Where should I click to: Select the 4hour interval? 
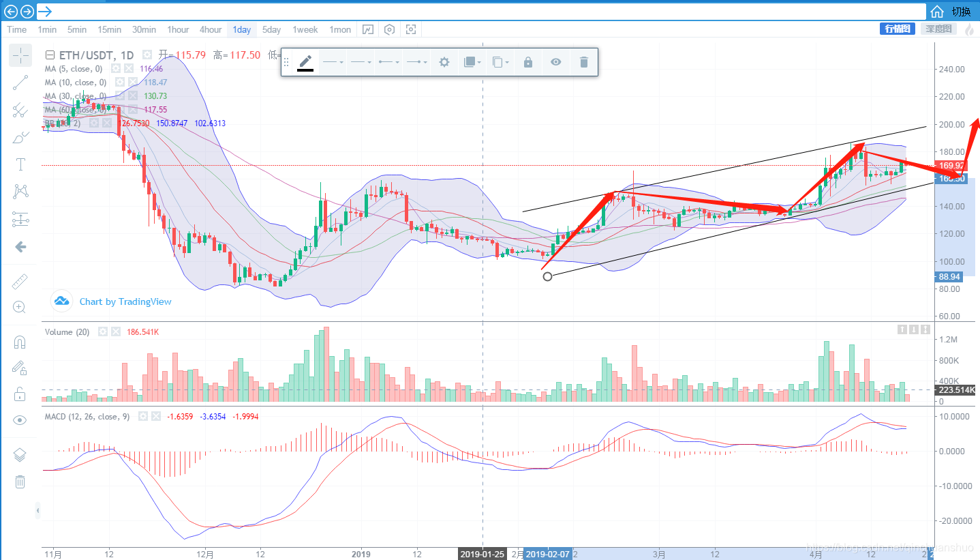[x=211, y=29]
